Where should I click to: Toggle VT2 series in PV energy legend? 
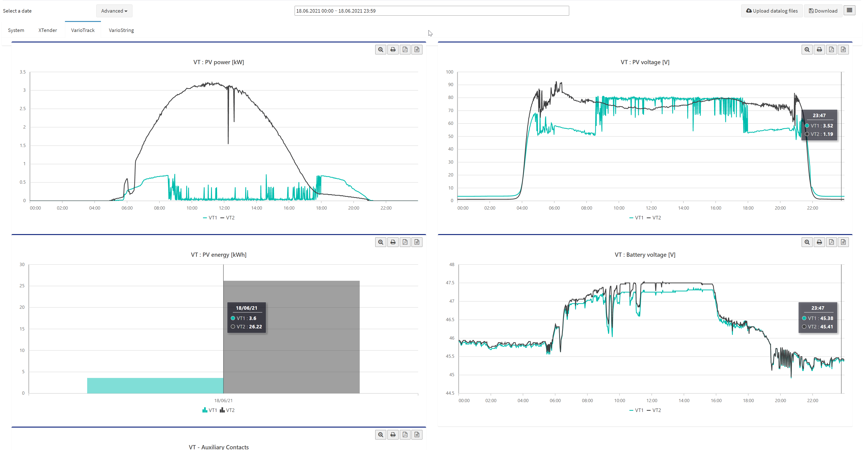[227, 410]
